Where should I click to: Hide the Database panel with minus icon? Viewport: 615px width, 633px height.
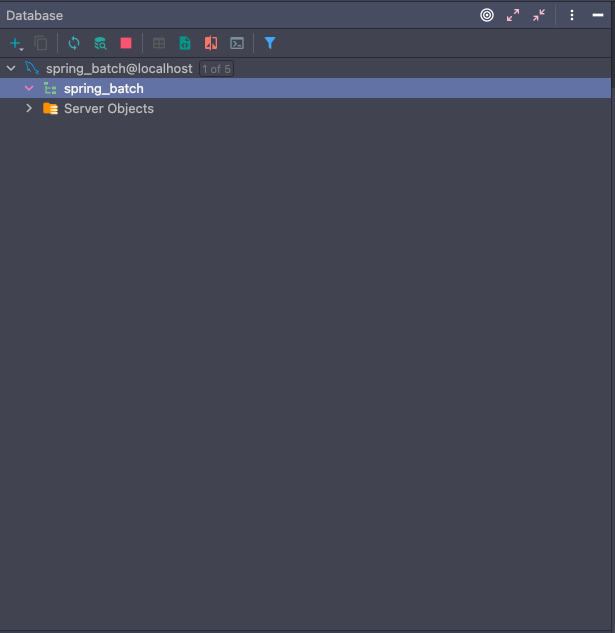(598, 15)
